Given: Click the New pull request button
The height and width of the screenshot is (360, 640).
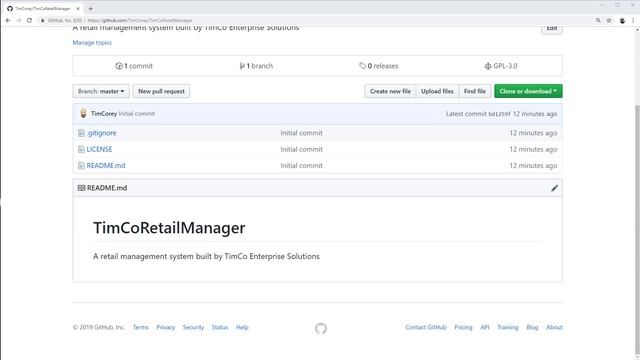Looking at the screenshot, I should coord(161,91).
